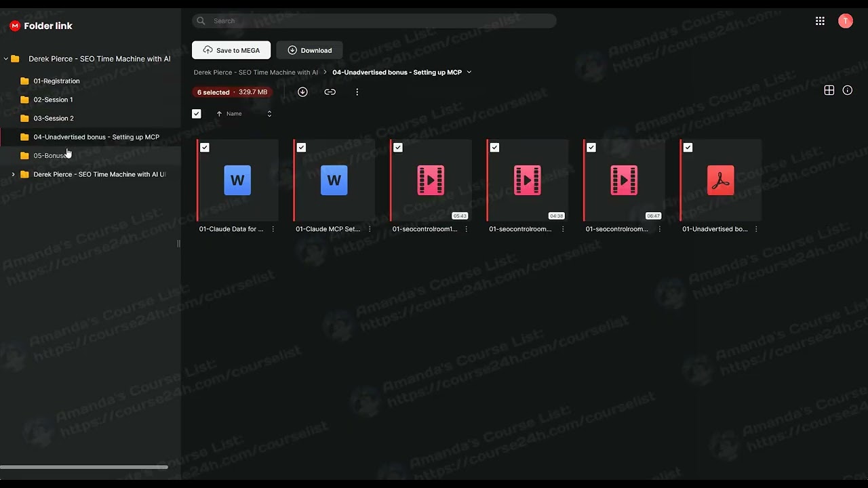868x488 pixels.
Task: Click the search magnifier icon
Action: coord(201,21)
